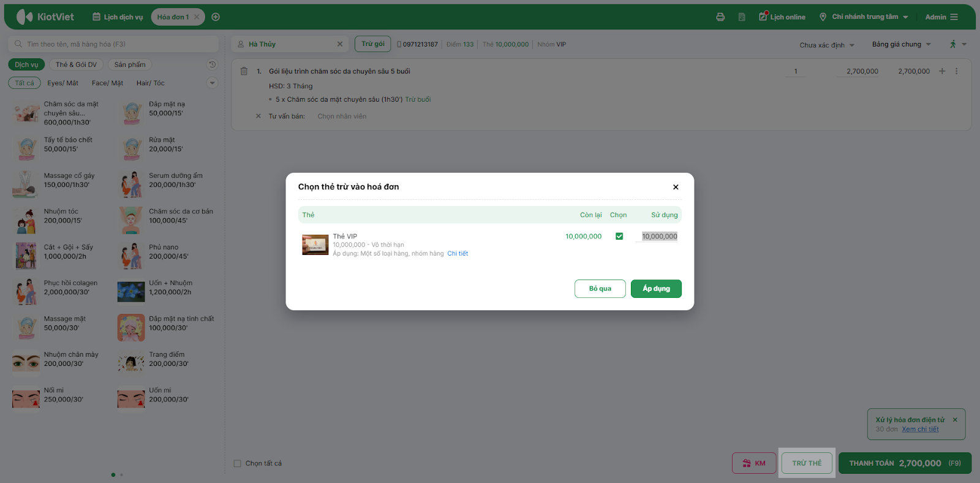The image size is (980, 483).
Task: Click the Trừ gói button
Action: point(372,44)
